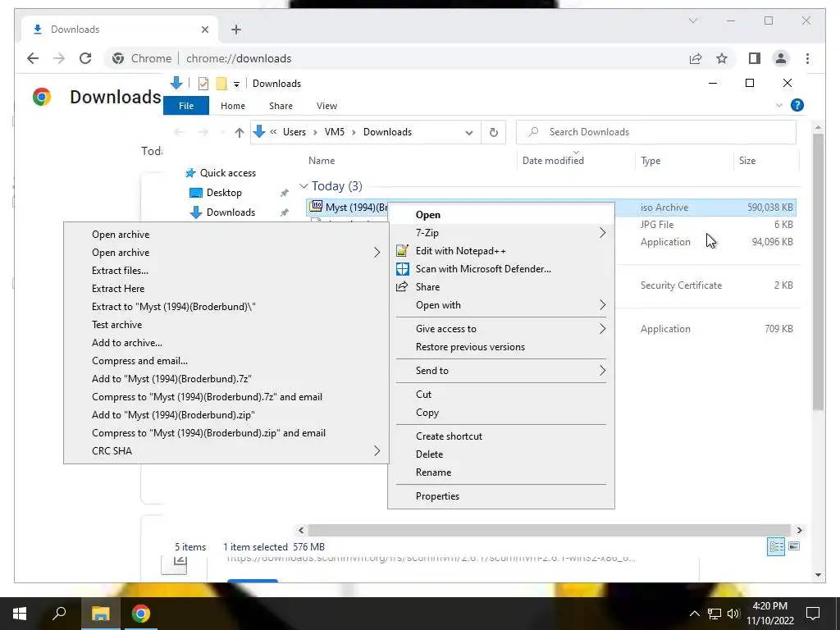Screen dimensions: 840x630
Task: Expand Open archive entry with submenu arrow
Action: coord(226,253)
